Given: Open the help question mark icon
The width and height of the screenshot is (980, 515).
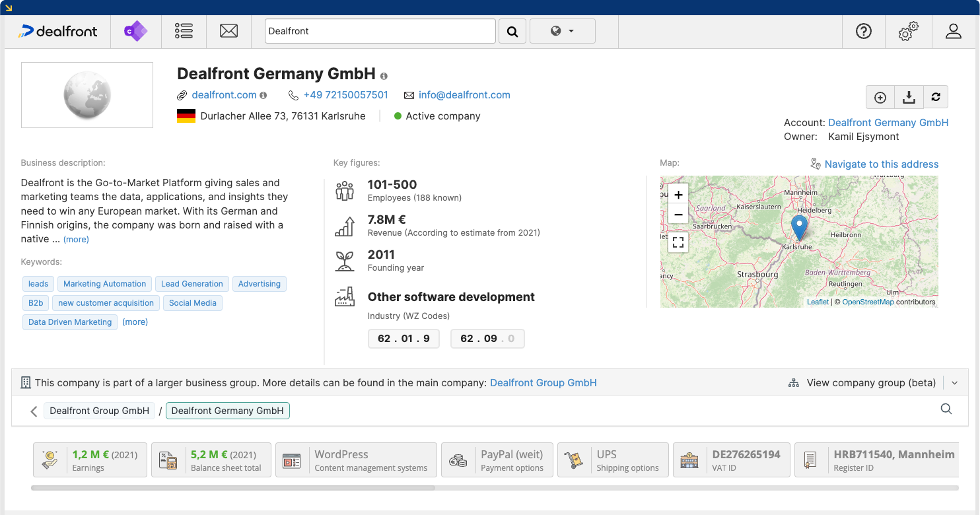Looking at the screenshot, I should (863, 31).
